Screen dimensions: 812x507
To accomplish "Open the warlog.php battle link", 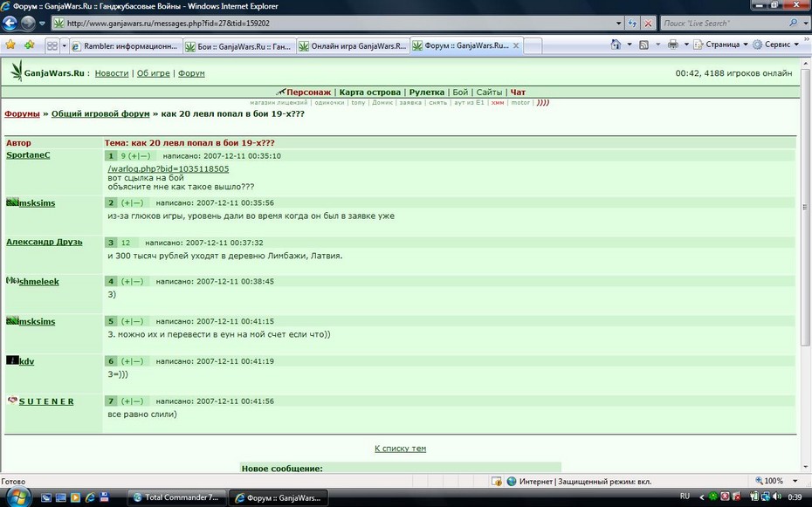I will 169,169.
